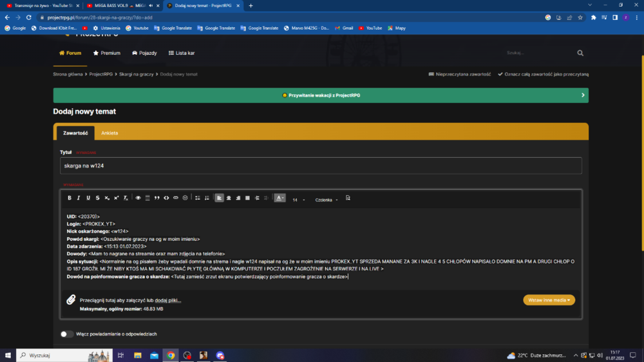
Task: Open the text color picker
Action: (x=279, y=198)
